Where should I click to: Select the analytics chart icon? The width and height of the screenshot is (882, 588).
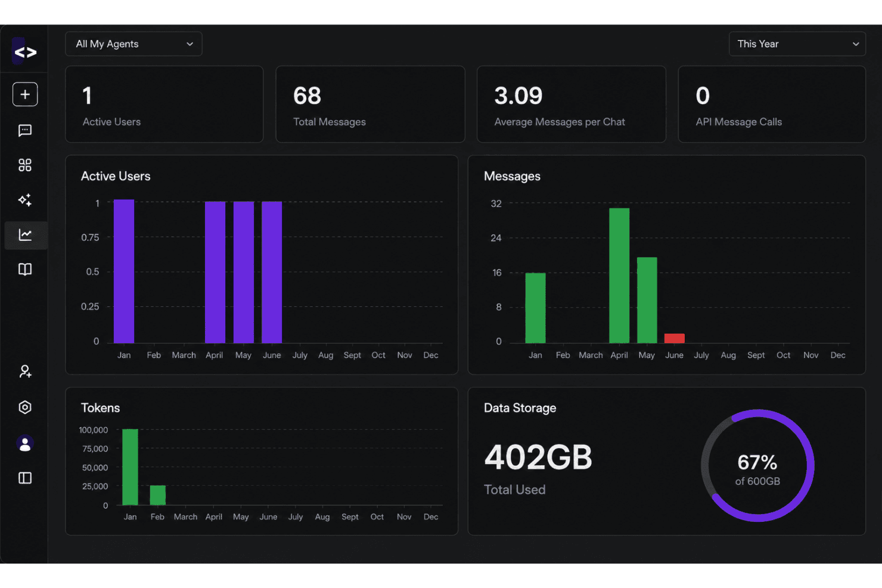(x=25, y=235)
